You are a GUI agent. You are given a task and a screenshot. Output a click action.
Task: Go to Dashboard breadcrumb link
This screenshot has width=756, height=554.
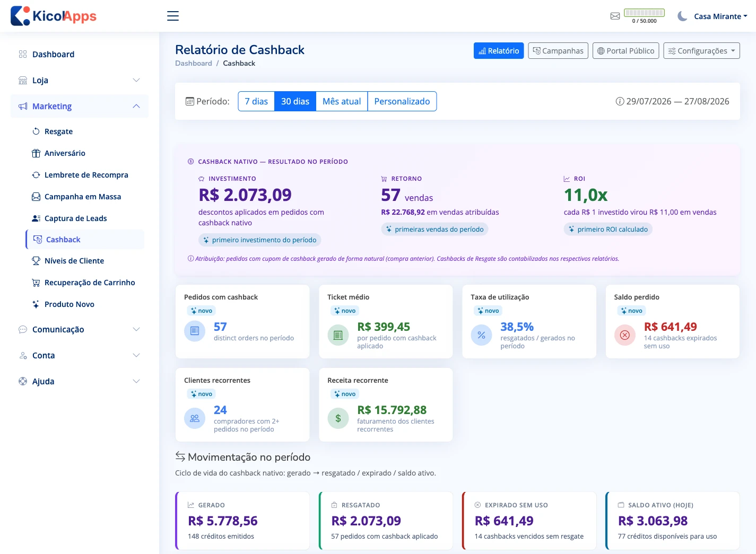click(194, 63)
